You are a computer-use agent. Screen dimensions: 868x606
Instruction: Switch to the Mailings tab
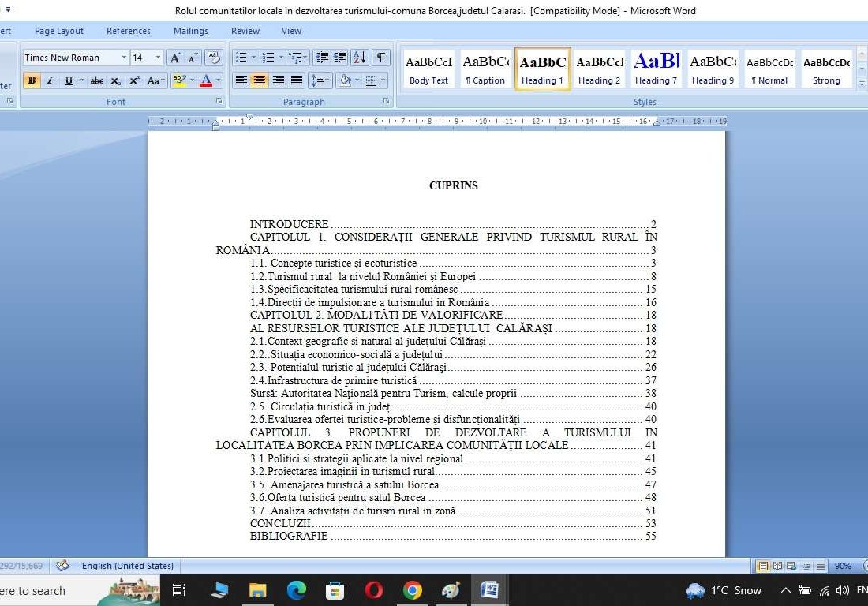click(191, 31)
